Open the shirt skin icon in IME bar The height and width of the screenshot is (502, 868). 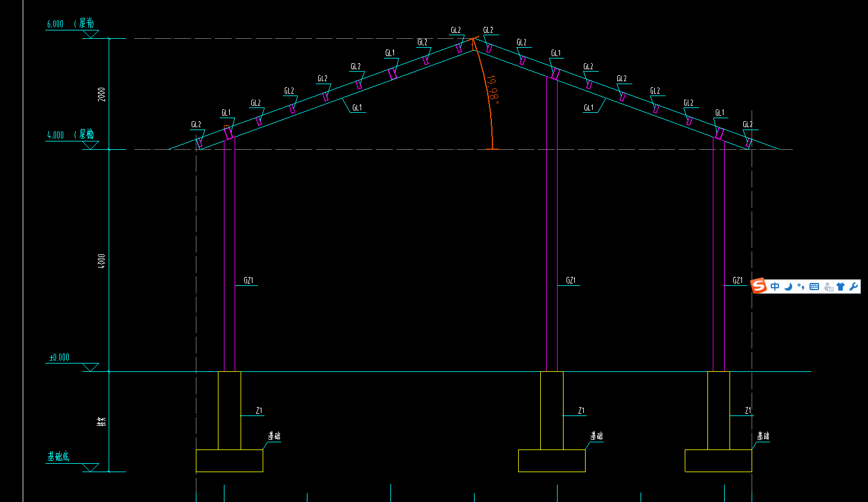point(841,287)
